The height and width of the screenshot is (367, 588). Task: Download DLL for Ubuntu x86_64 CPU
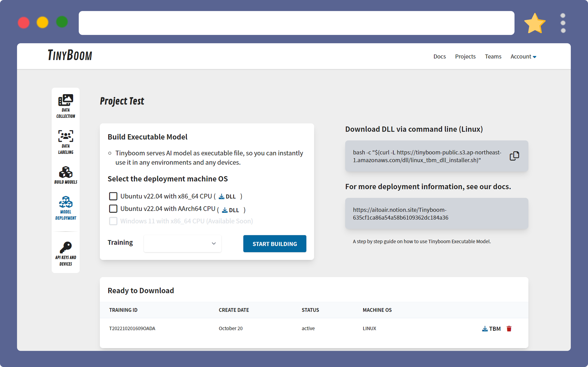coord(227,196)
